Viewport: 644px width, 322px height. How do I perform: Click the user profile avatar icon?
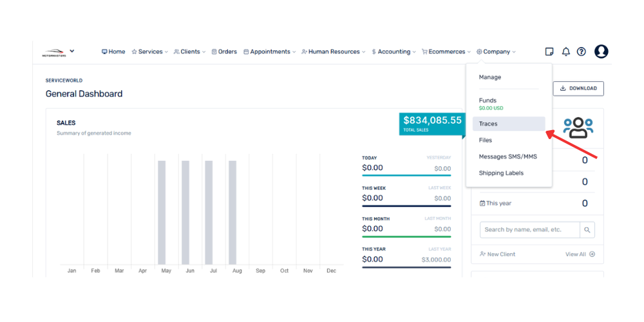coord(601,52)
